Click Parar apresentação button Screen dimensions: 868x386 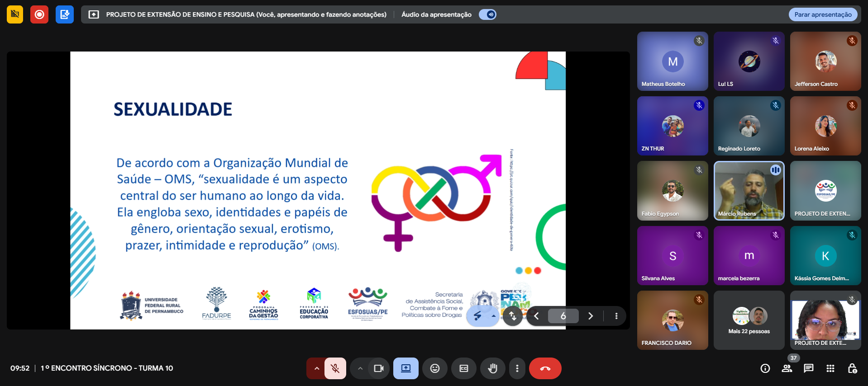point(823,14)
